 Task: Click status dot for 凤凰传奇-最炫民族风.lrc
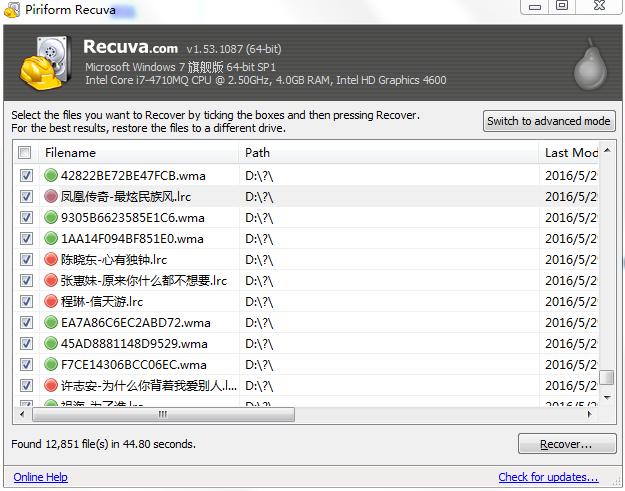pyautogui.click(x=51, y=196)
